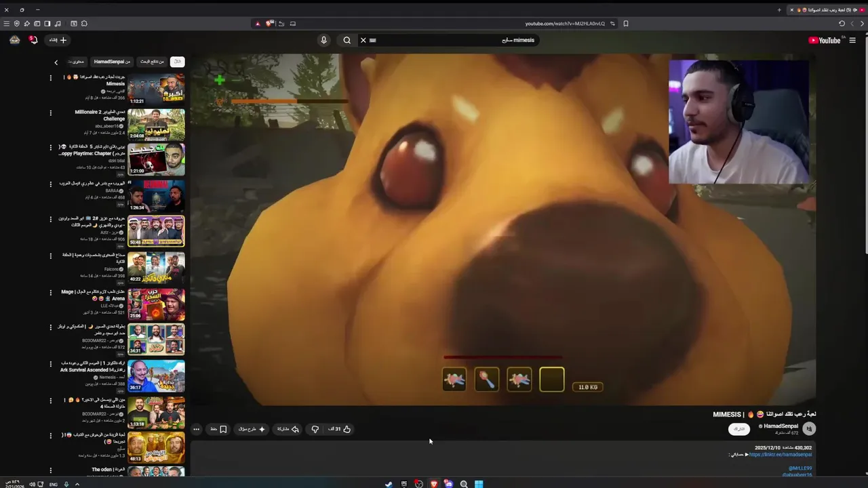
Task: Share the video
Action: coord(288,429)
